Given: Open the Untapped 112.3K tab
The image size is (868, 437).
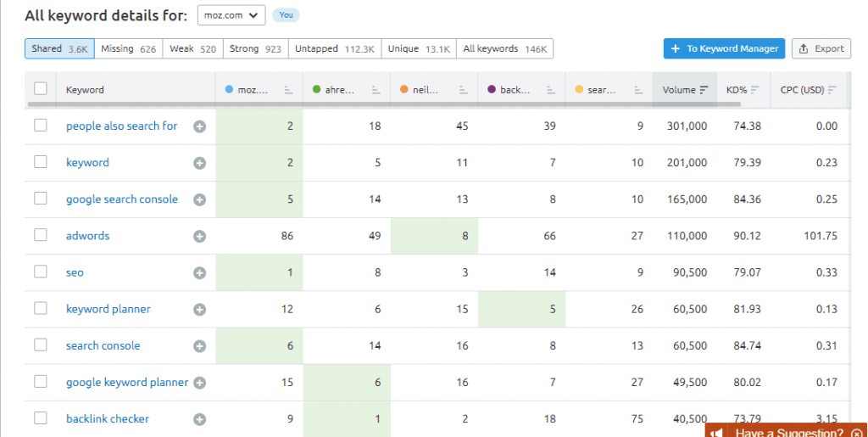Looking at the screenshot, I should click(x=334, y=48).
